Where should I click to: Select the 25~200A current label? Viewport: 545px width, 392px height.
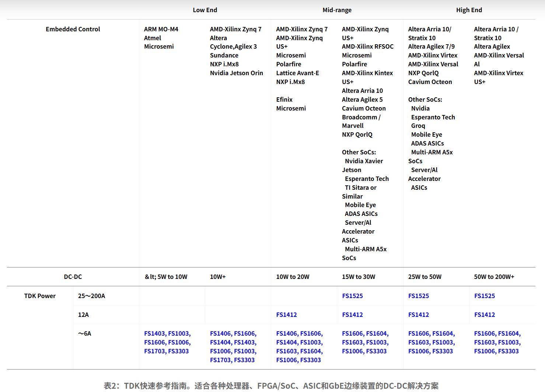pos(91,296)
